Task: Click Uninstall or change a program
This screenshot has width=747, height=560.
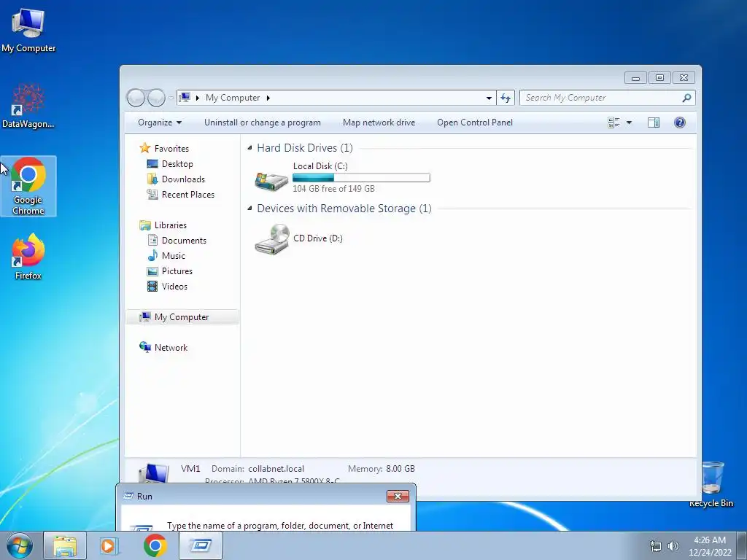Action: tap(263, 122)
